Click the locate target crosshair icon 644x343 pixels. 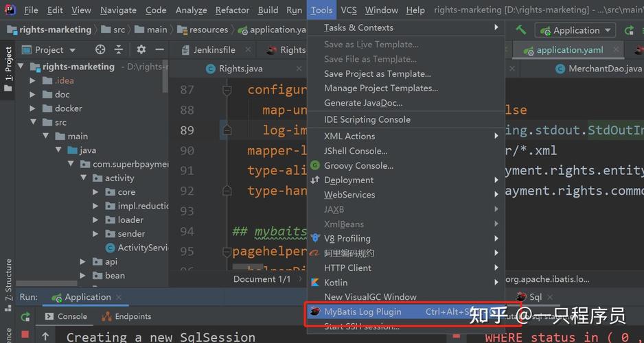(100, 50)
